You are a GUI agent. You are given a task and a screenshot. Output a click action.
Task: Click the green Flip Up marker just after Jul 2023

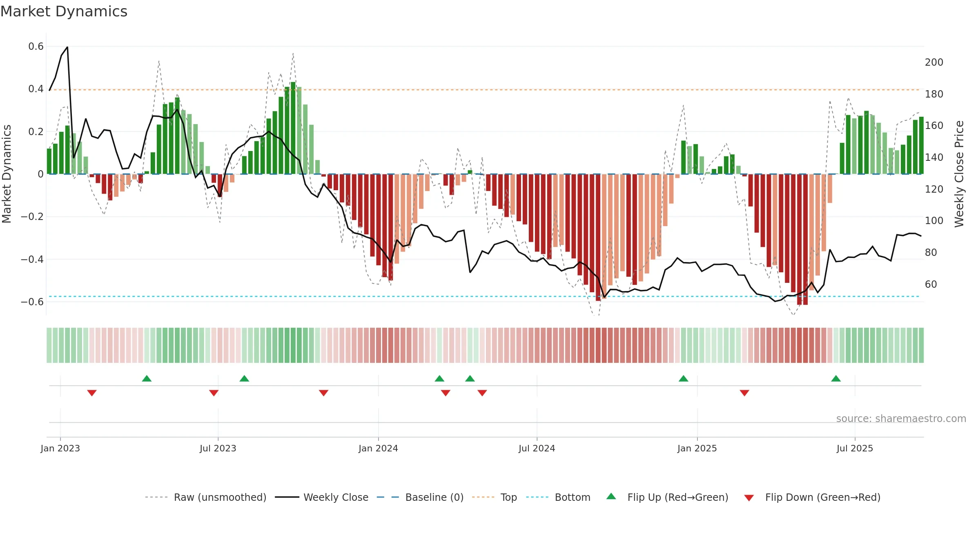[x=244, y=378]
